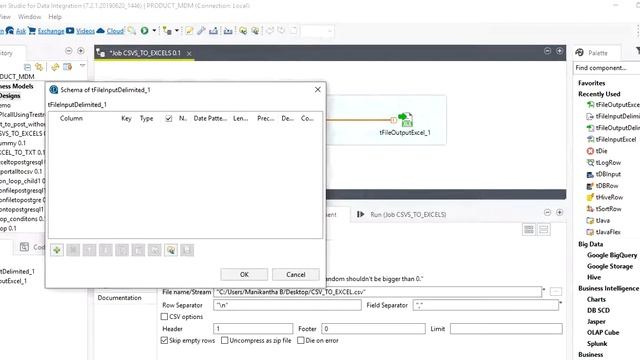Enable Die on error checkbox
The height and width of the screenshot is (360, 640).
coord(301,340)
